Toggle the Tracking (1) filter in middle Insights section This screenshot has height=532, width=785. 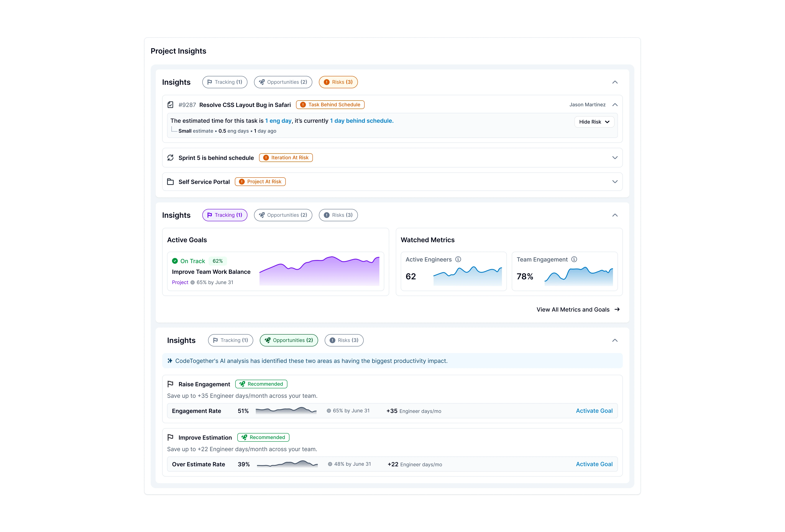pos(225,215)
